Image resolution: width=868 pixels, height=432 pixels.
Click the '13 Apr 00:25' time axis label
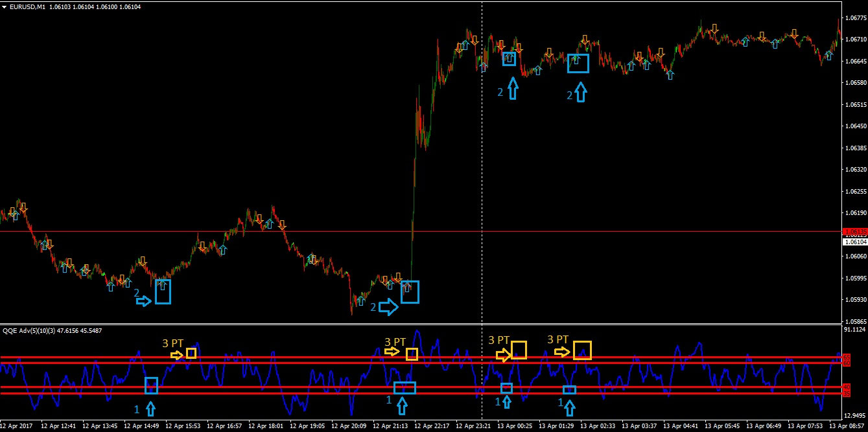514,426
